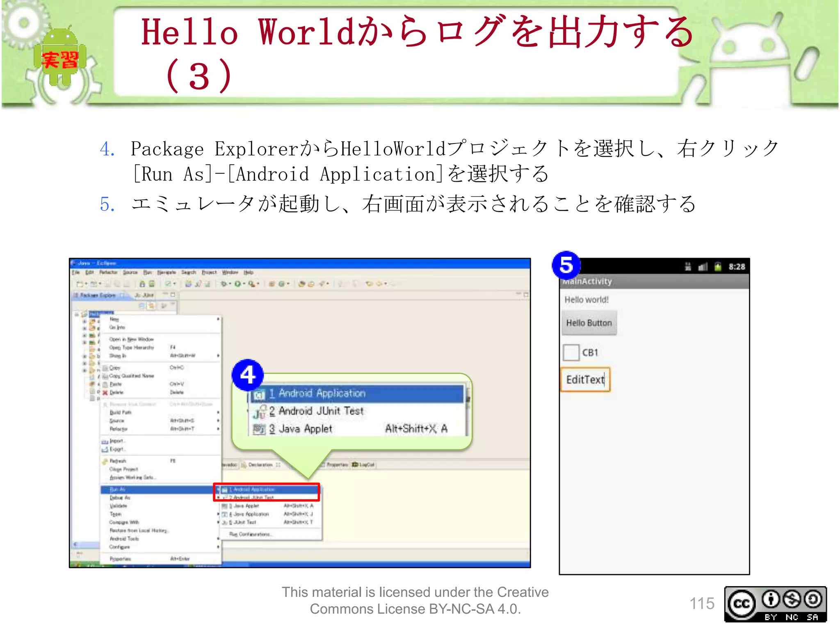Screen dimensions: 840x630
Task: Switch to the JUnit tab
Action: click(x=144, y=295)
